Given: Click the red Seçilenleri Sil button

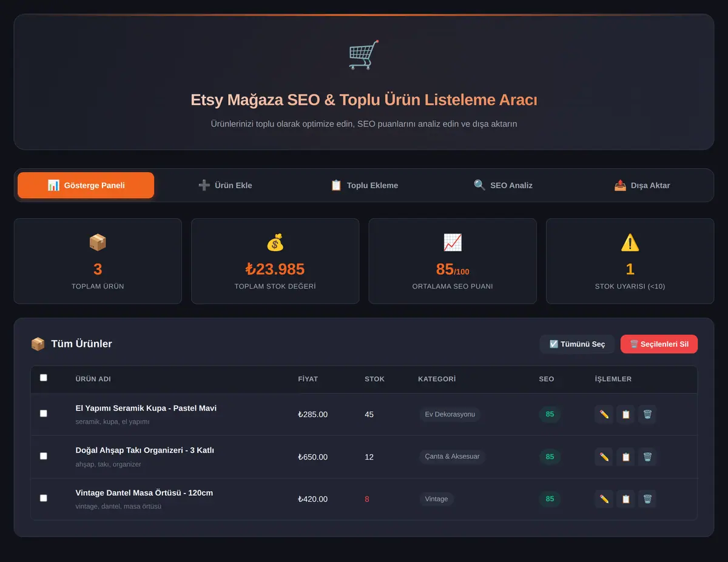Looking at the screenshot, I should tap(659, 344).
